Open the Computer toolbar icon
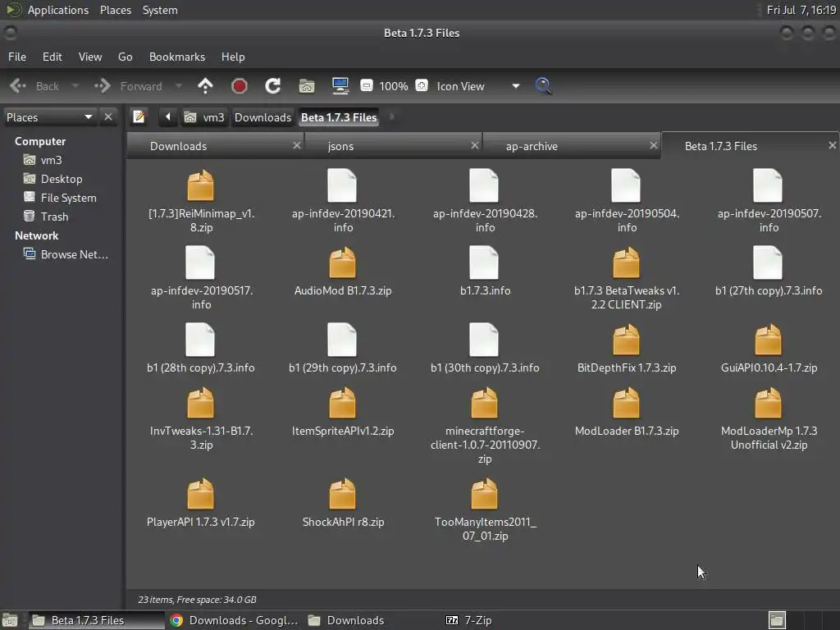Viewport: 840px width, 630px height. [x=340, y=85]
